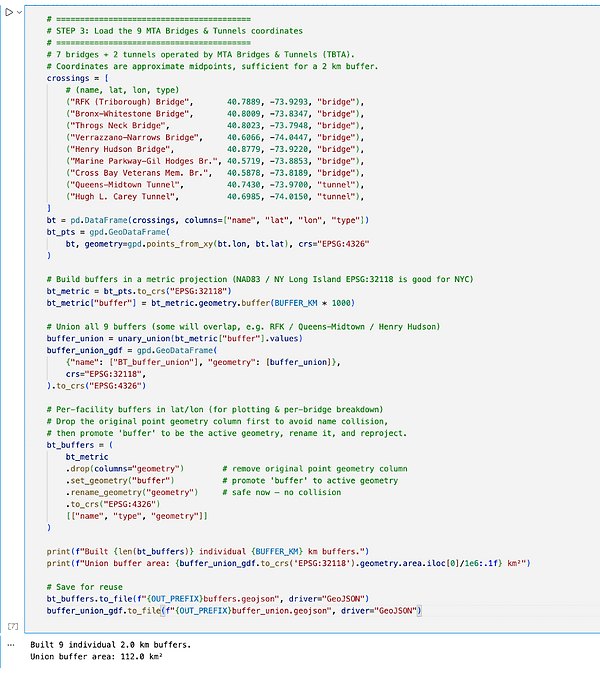Click the 'Hugh L. Carey Tunnel' tuple line
600x686 pixels.
pos(215,196)
